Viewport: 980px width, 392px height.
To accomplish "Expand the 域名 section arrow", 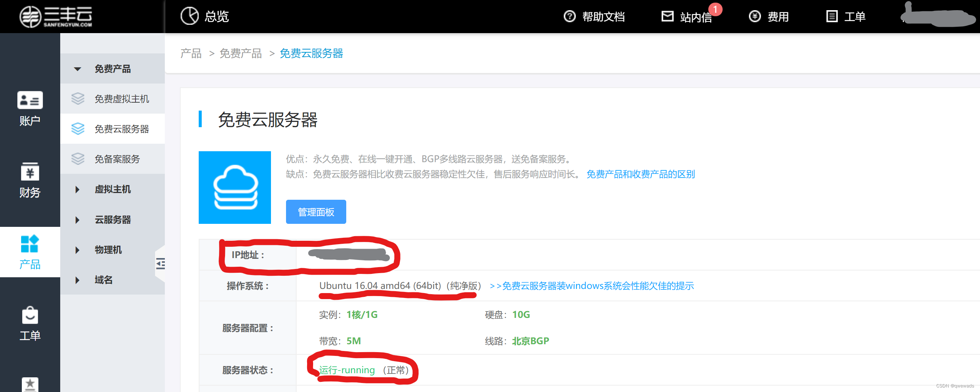I will coord(78,280).
